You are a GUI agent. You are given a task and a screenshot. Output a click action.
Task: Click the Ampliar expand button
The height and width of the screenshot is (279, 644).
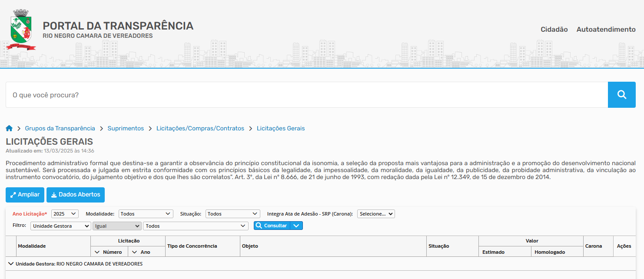tap(25, 195)
